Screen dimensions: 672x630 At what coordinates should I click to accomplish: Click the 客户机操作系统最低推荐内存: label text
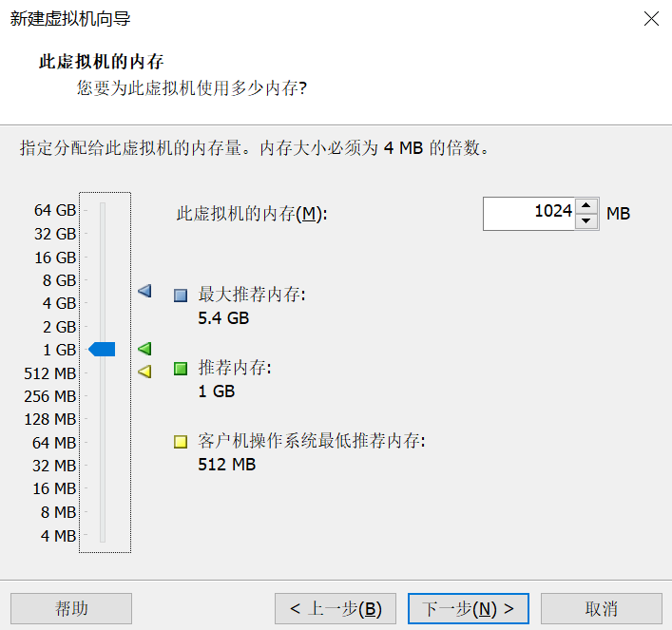[312, 441]
